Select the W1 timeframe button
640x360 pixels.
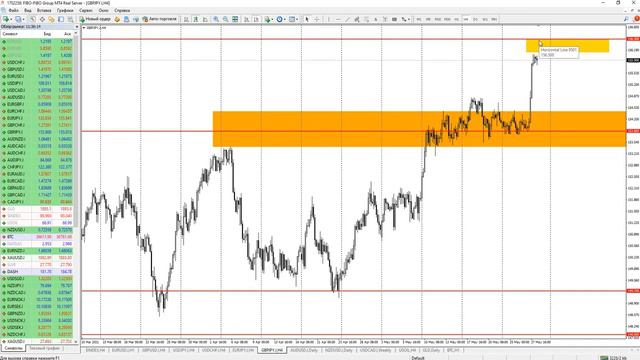pyautogui.click(x=485, y=19)
